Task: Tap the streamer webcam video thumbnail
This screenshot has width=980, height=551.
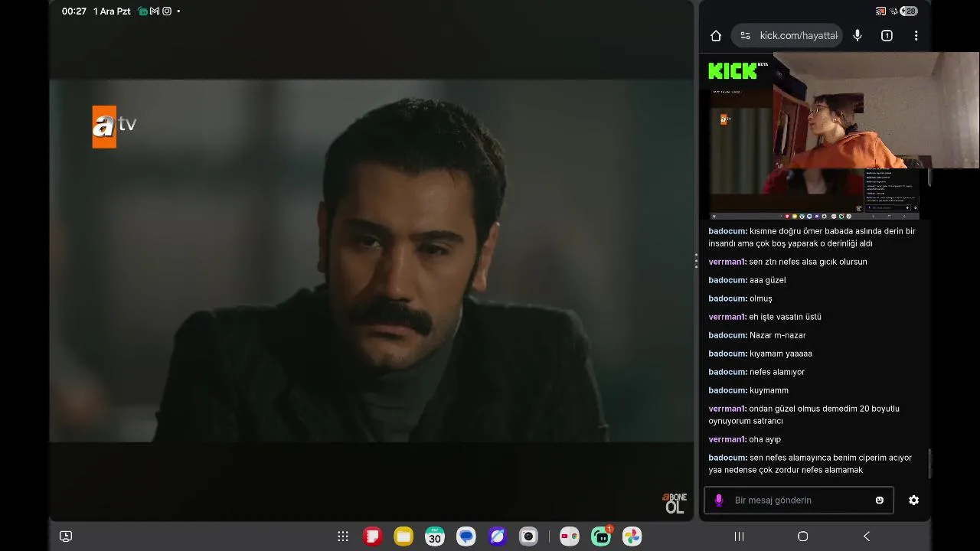Action: click(x=876, y=110)
